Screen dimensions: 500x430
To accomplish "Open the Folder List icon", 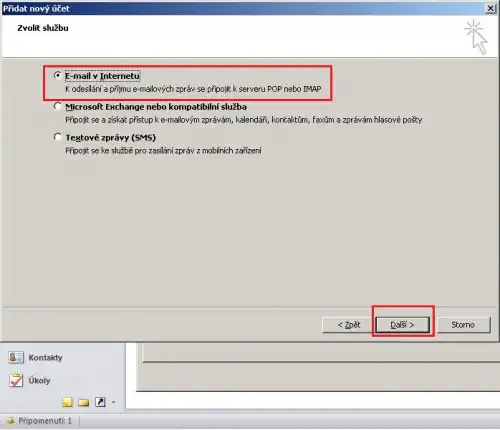I will [x=84, y=403].
